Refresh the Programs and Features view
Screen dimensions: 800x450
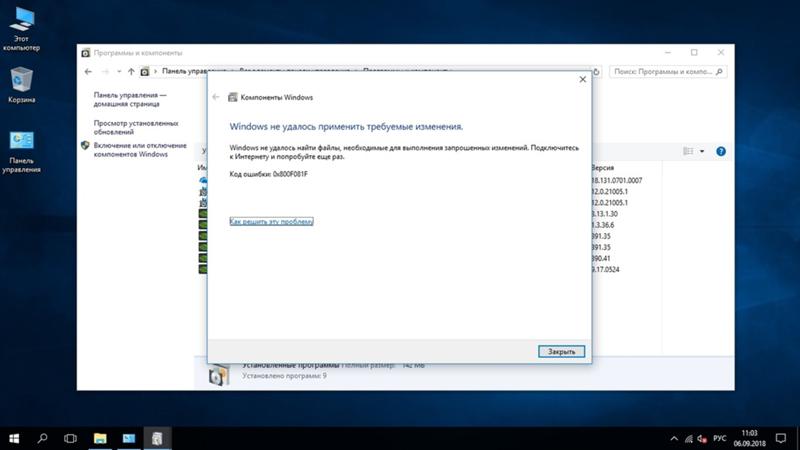[x=596, y=72]
